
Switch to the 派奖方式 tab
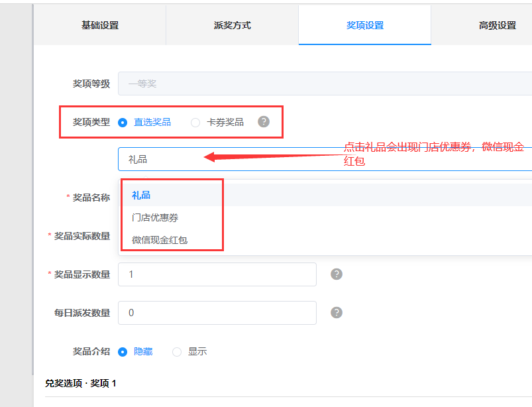point(233,26)
